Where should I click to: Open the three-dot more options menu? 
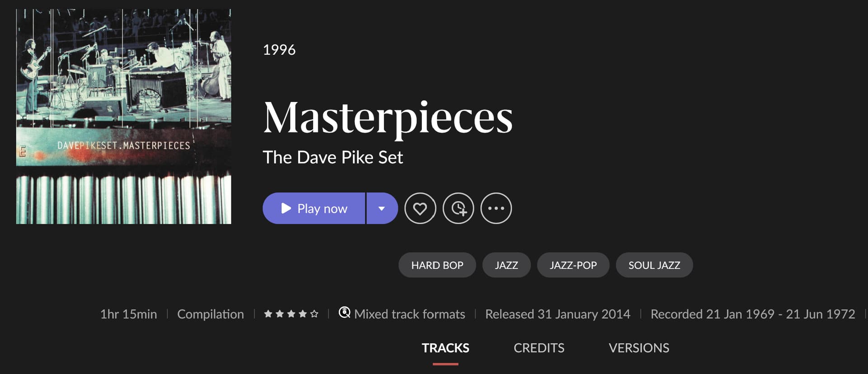pyautogui.click(x=496, y=208)
